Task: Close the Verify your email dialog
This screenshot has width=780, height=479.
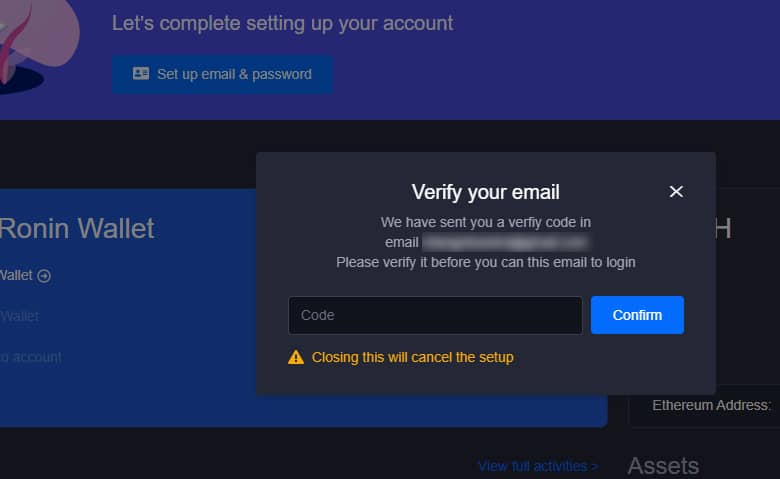Action: point(676,192)
